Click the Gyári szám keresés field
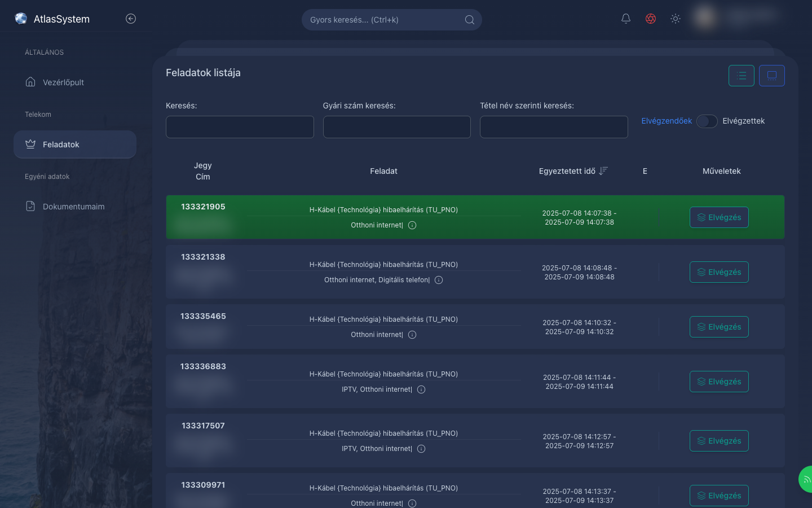The width and height of the screenshot is (812, 508). click(x=397, y=127)
